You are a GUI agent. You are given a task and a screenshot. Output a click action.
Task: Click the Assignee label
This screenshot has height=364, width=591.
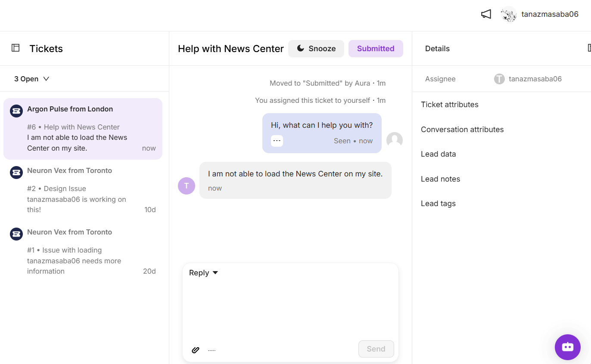click(x=440, y=79)
